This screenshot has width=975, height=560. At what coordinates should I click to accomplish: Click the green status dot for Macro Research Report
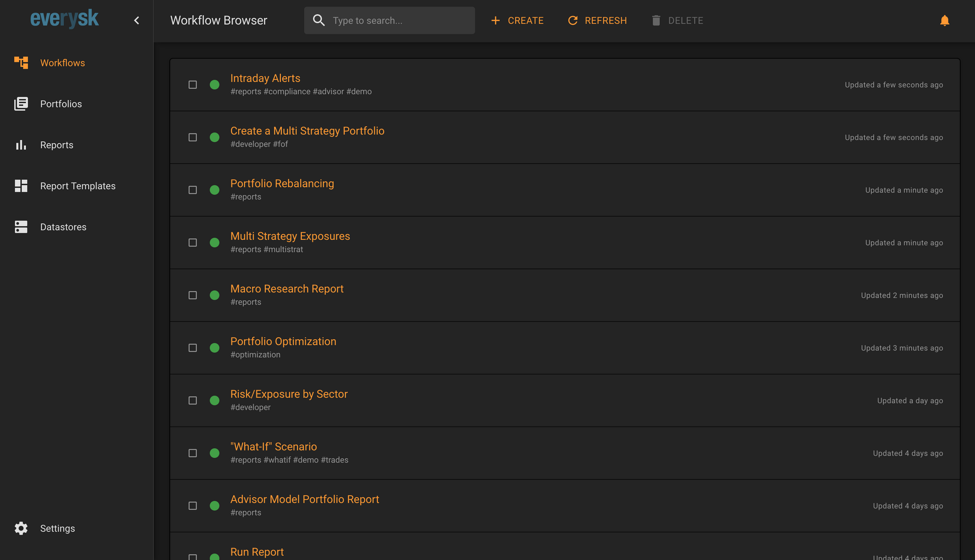tap(214, 295)
